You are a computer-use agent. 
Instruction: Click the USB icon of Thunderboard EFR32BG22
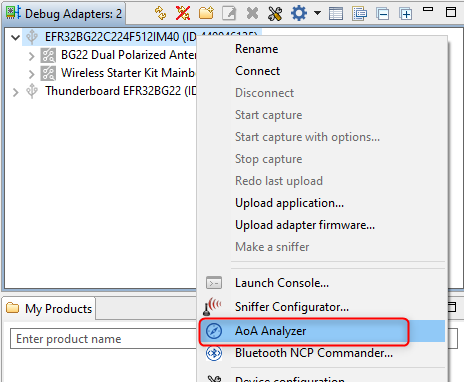point(32,91)
